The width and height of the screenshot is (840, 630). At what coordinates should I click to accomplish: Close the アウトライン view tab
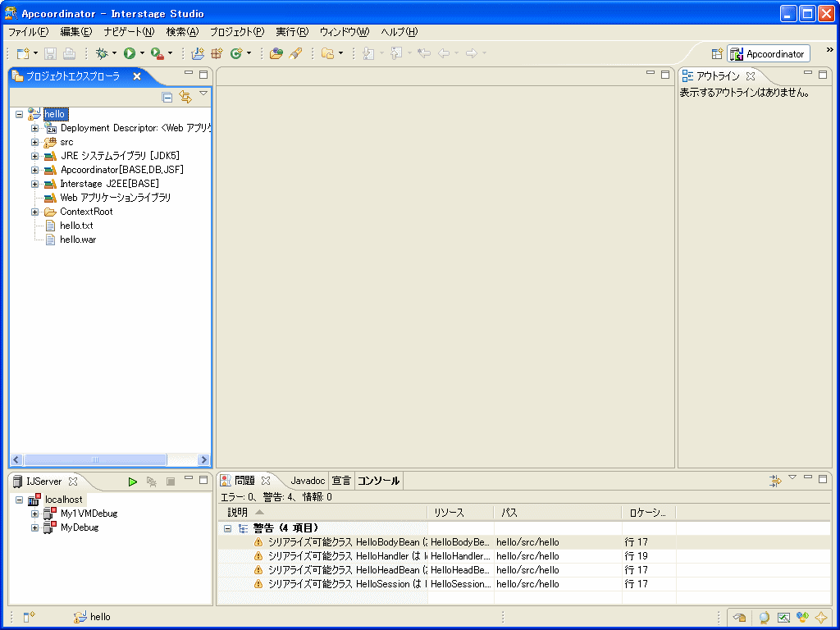751,76
